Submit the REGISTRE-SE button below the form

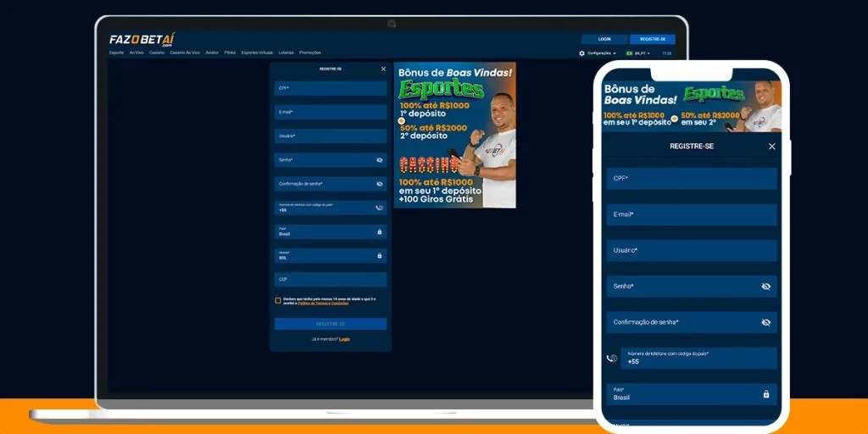[x=331, y=324]
